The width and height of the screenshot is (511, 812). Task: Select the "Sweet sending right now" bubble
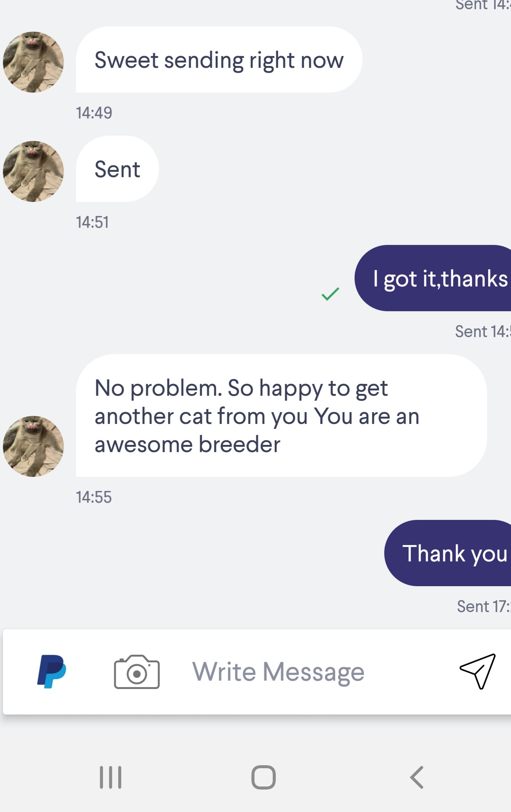coord(219,60)
